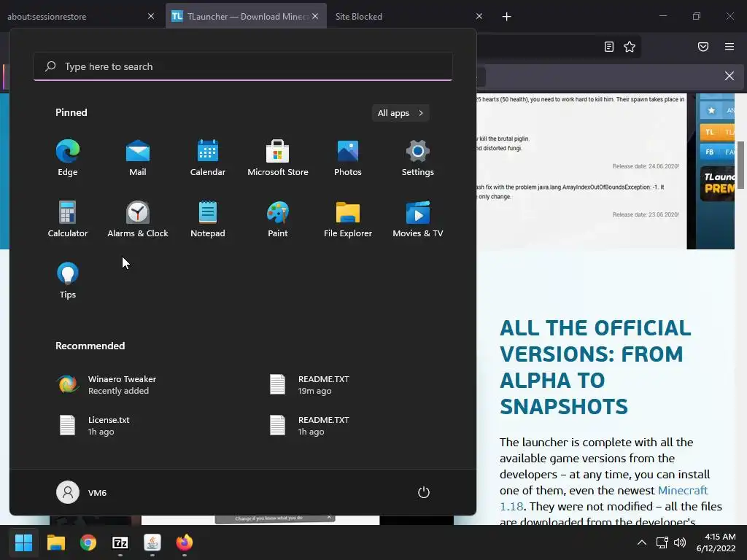Launch Movies & TV app

pos(418,219)
